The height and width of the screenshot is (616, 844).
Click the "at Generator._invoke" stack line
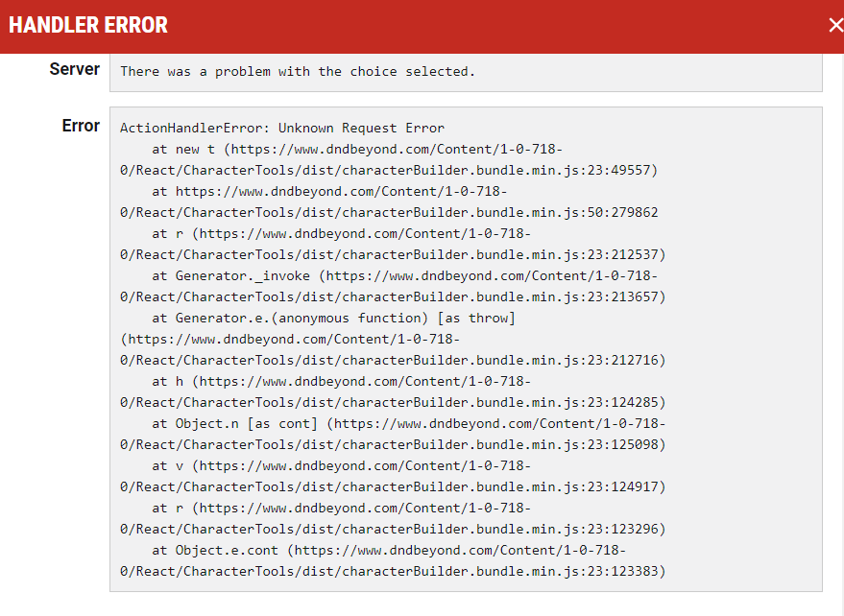405,276
